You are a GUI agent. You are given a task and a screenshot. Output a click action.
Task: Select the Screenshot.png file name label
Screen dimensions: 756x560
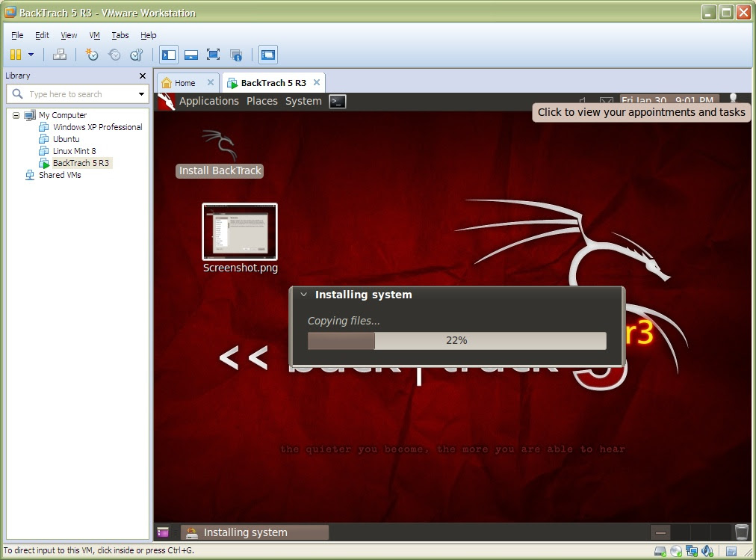(x=240, y=268)
